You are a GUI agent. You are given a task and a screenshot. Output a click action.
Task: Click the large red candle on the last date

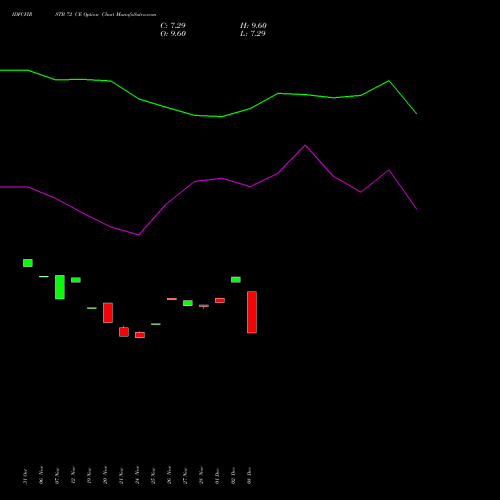pos(252,312)
